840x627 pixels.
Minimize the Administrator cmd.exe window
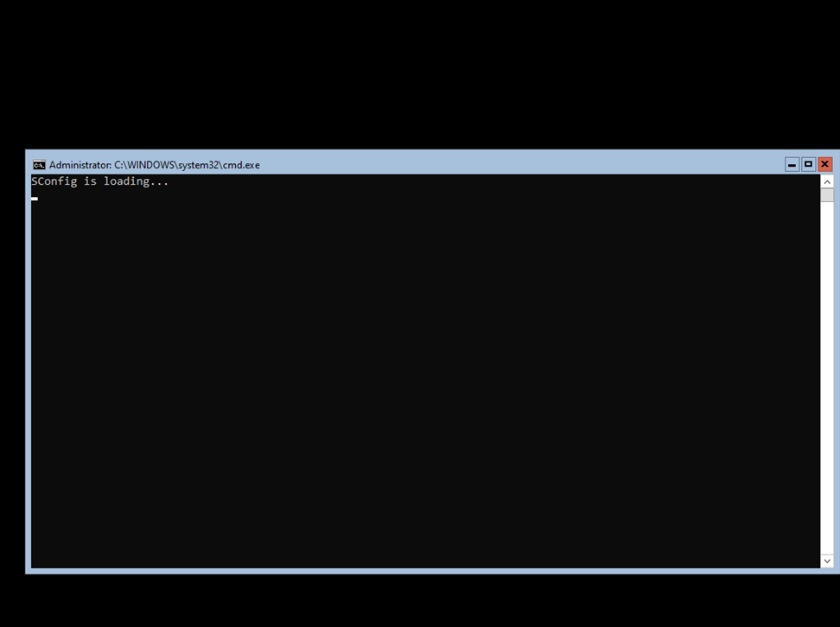pos(792,164)
